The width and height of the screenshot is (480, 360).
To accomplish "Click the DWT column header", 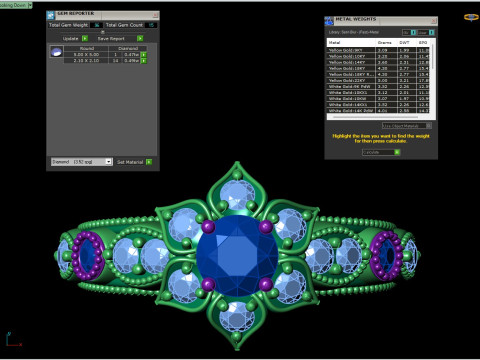I will tap(407, 43).
